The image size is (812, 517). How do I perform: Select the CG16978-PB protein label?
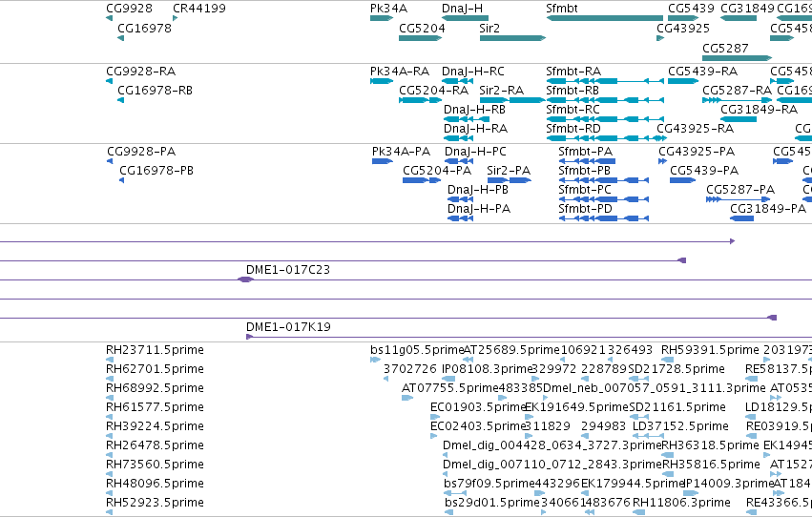(156, 171)
